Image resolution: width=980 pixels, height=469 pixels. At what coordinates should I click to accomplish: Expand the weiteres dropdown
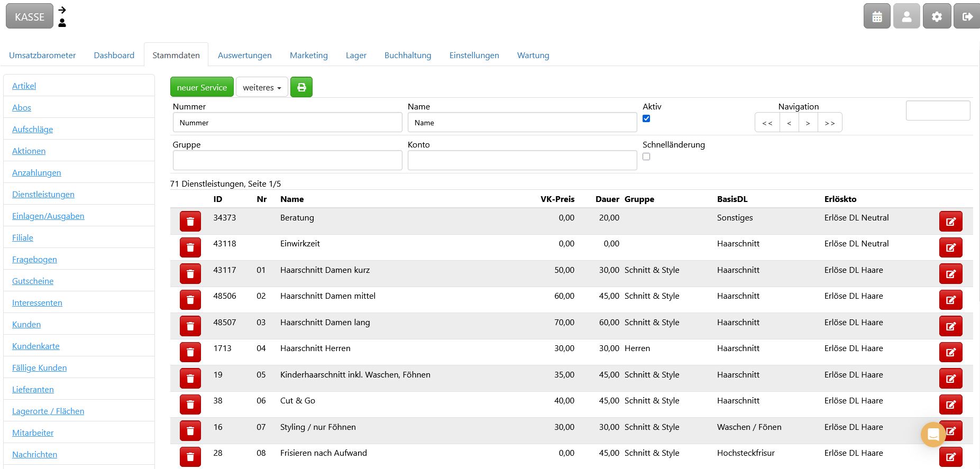[x=262, y=87]
